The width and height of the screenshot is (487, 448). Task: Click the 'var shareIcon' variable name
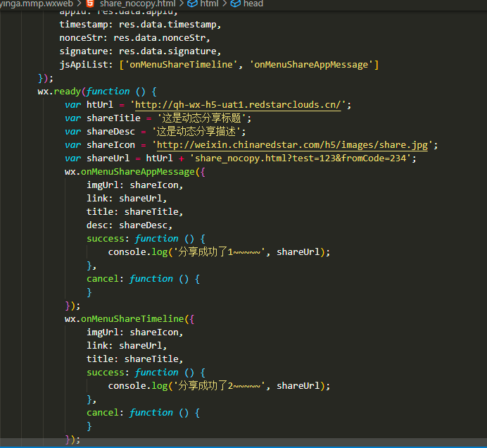111,145
